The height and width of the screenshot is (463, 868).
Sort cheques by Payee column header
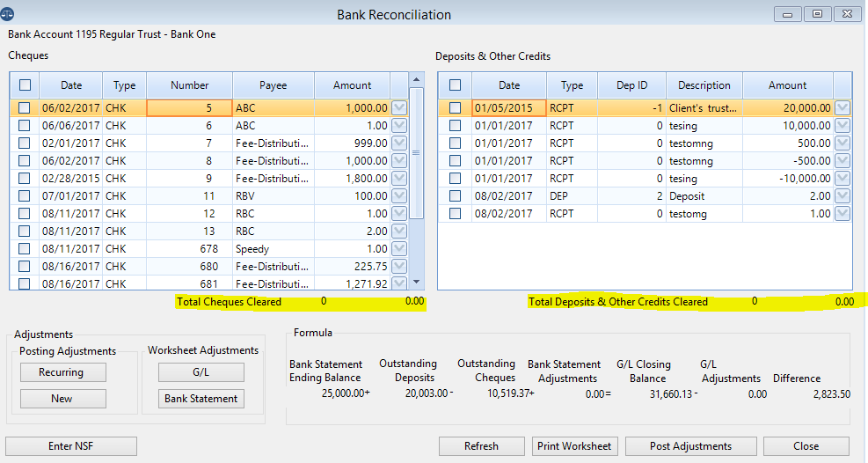(x=274, y=85)
